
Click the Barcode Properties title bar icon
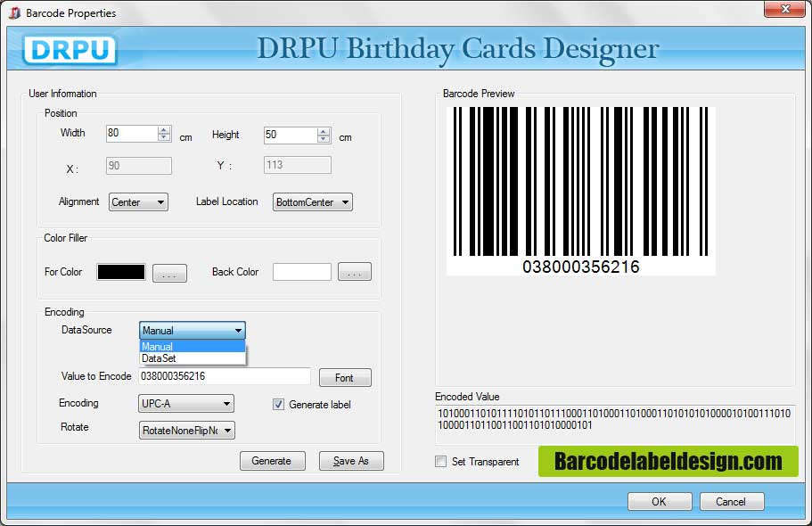[x=14, y=13]
